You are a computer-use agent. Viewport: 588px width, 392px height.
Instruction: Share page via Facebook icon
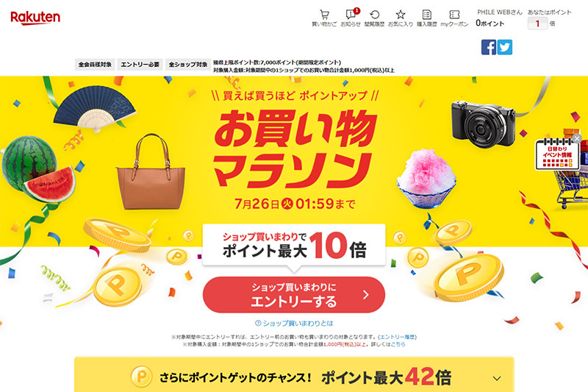[489, 47]
